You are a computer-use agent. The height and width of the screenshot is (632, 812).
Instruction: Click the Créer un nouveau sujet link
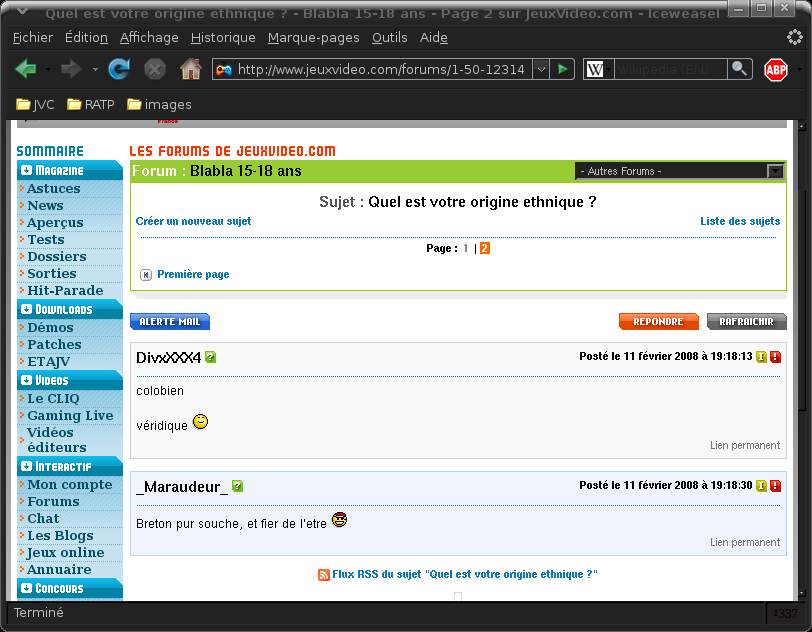pos(193,221)
